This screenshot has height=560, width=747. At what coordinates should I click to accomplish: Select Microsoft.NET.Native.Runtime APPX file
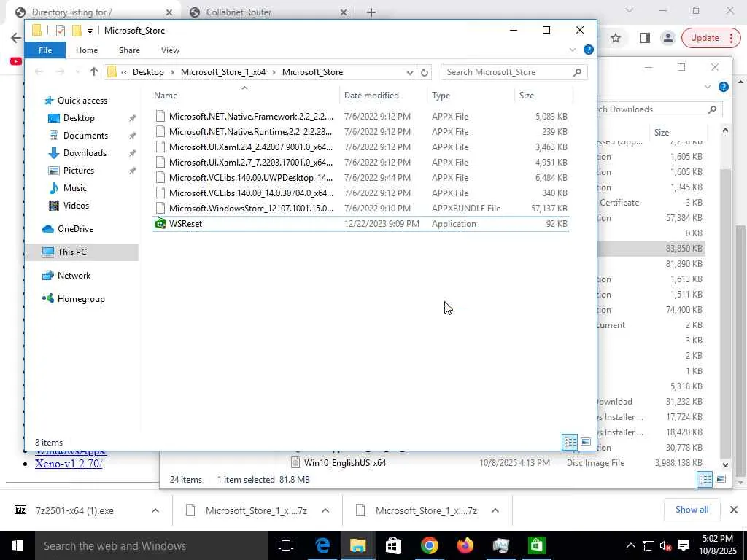(x=360, y=132)
